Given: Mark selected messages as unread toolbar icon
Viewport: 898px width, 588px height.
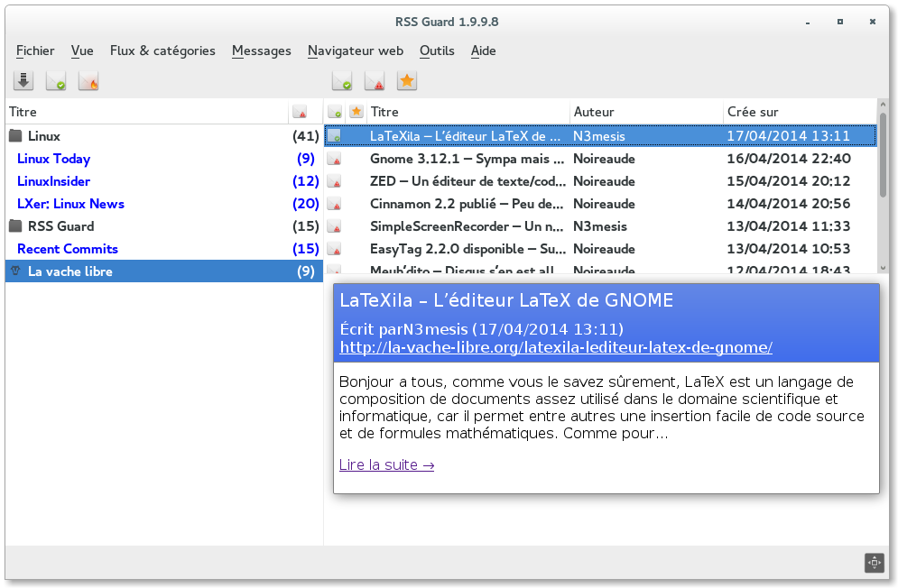Looking at the screenshot, I should [x=375, y=81].
